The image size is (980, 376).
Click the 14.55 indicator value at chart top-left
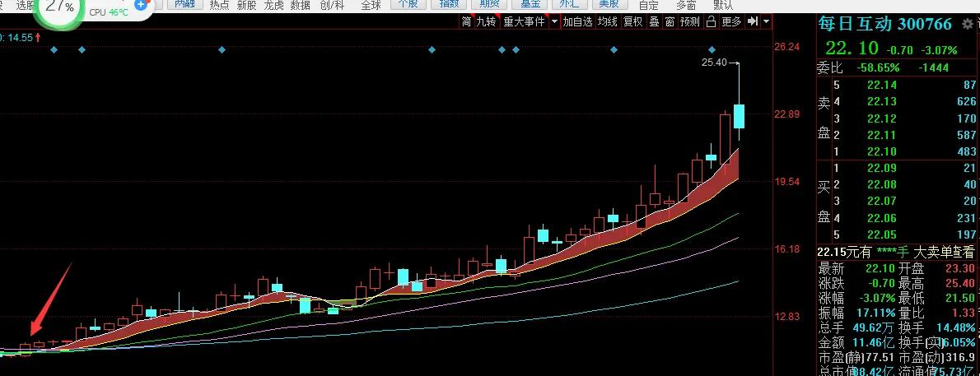(20, 38)
